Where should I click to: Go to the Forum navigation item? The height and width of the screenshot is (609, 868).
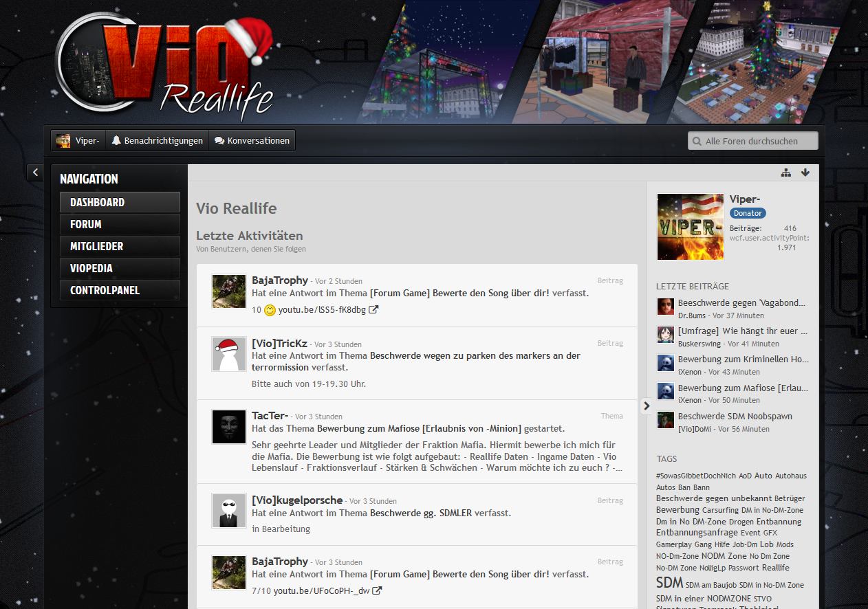120,224
